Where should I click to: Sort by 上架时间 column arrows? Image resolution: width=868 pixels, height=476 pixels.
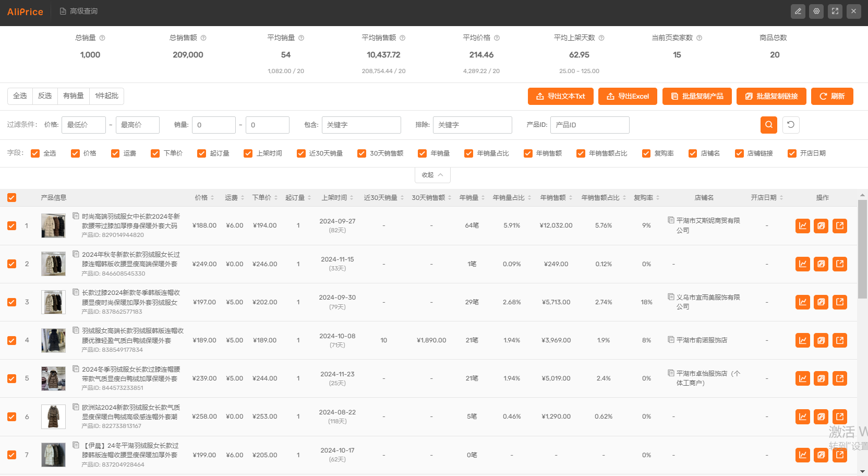(352, 198)
